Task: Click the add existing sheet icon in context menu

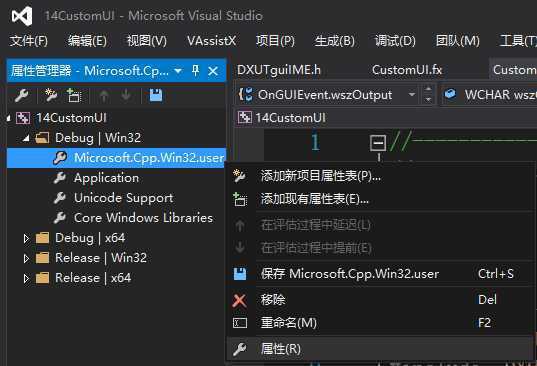Action: pos(240,199)
